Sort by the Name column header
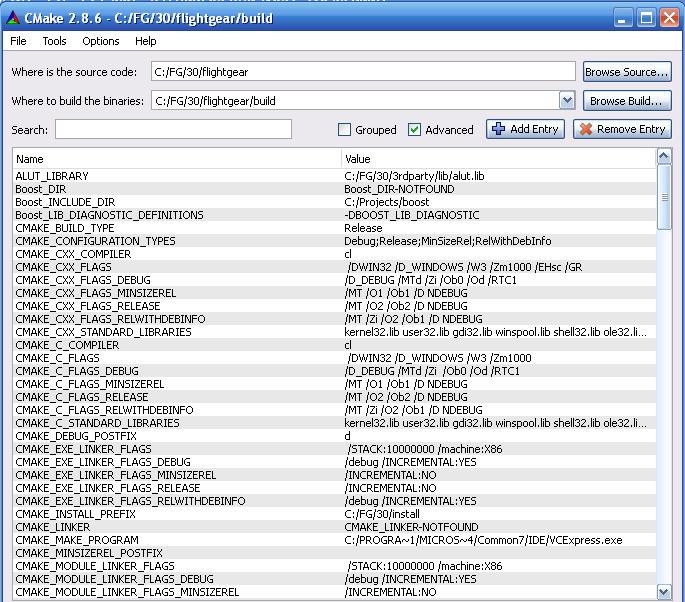The width and height of the screenshot is (685, 602). point(176,159)
